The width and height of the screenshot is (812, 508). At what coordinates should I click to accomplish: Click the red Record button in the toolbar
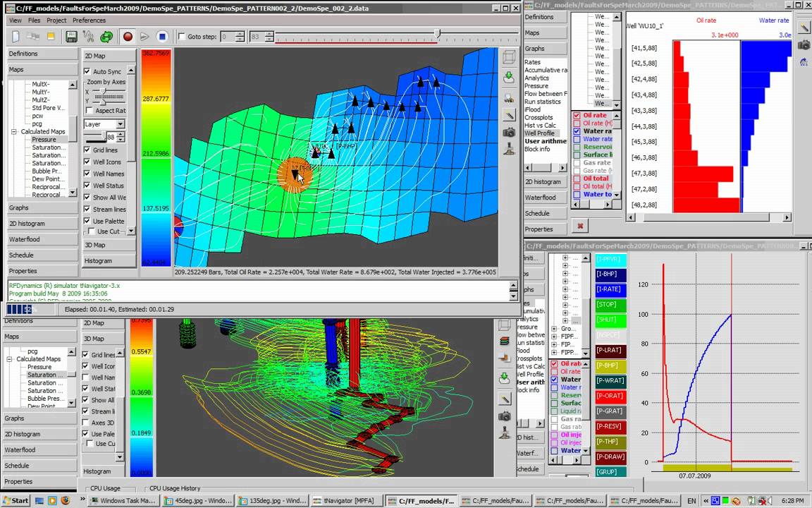(x=128, y=37)
